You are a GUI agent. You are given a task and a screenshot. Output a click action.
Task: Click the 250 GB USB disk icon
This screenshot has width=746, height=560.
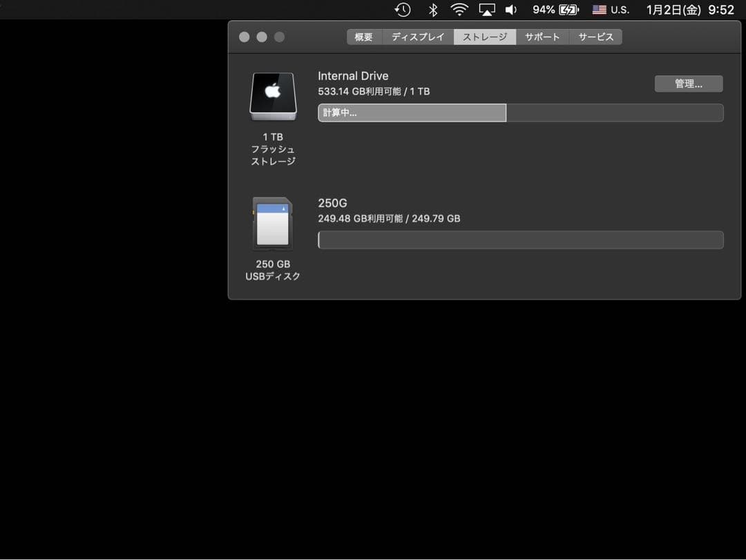point(273,222)
